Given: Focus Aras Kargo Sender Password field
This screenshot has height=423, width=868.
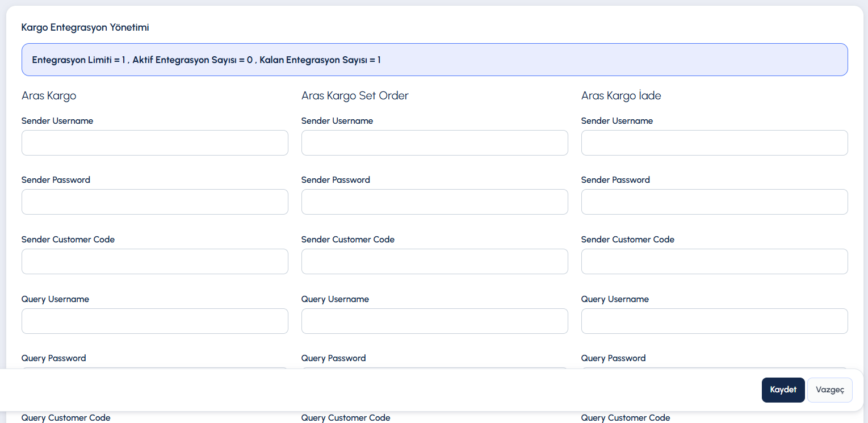Looking at the screenshot, I should 155,202.
